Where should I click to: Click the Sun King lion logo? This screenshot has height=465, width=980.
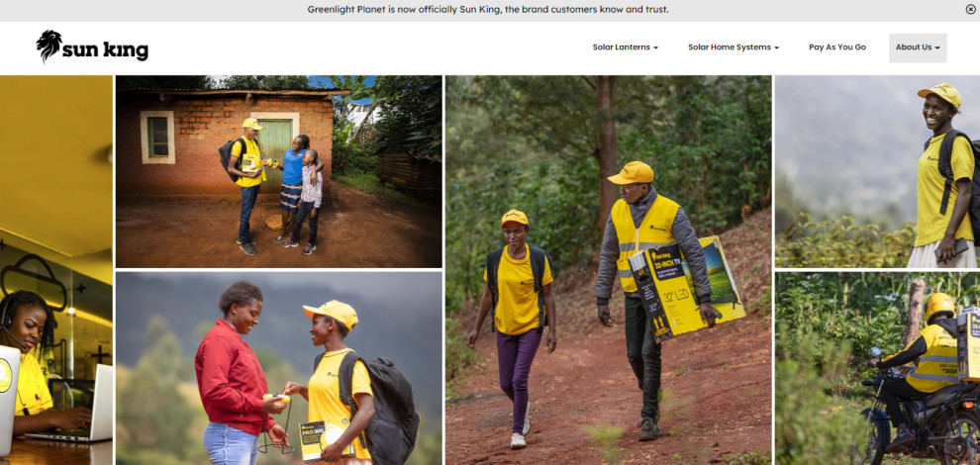[x=49, y=46]
